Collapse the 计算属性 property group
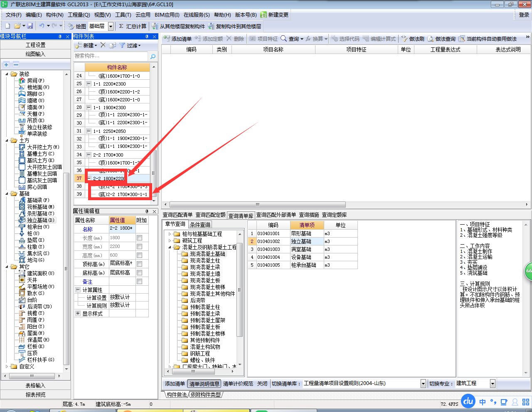Screen dimensions: 532x412 [x=78, y=290]
